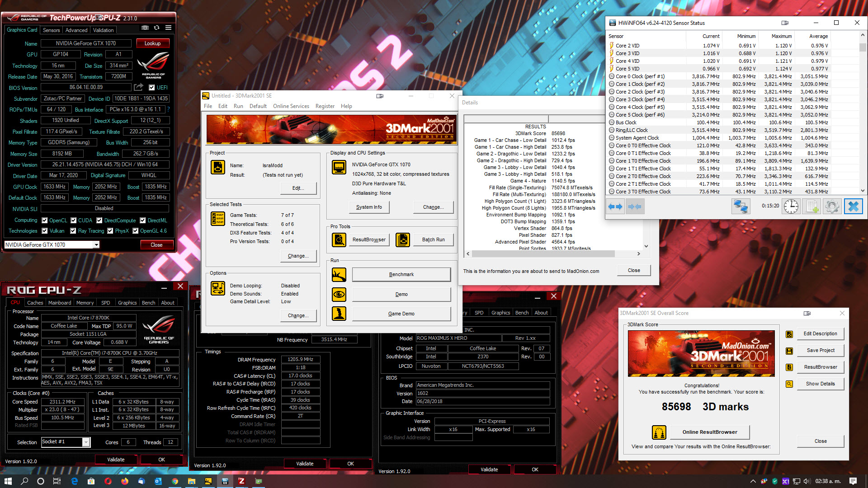Open the Online Services menu in 3DMark2001
The width and height of the screenshot is (868, 488).
coord(291,106)
